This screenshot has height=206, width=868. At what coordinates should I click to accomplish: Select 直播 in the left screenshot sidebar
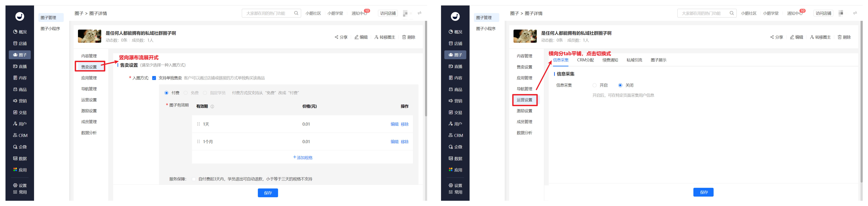[x=20, y=67]
